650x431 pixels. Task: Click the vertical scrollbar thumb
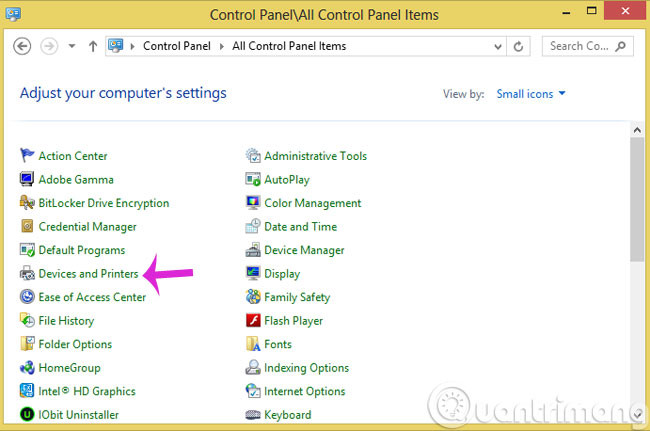(637, 200)
